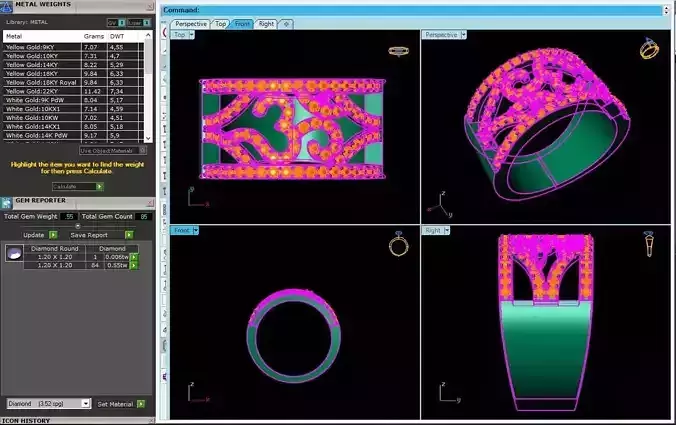Open the Right viewport title dropdown
Image resolution: width=676 pixels, height=425 pixels.
click(447, 231)
